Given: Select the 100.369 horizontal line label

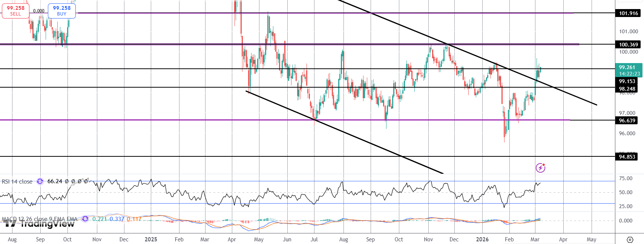Looking at the screenshot, I should click(628, 45).
